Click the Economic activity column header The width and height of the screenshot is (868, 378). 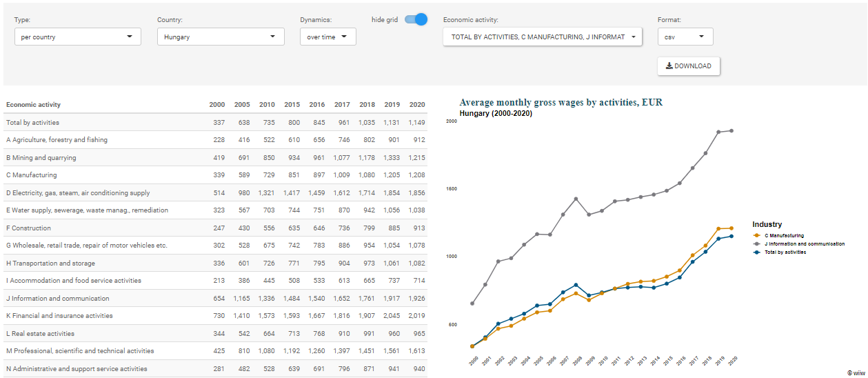click(x=34, y=105)
